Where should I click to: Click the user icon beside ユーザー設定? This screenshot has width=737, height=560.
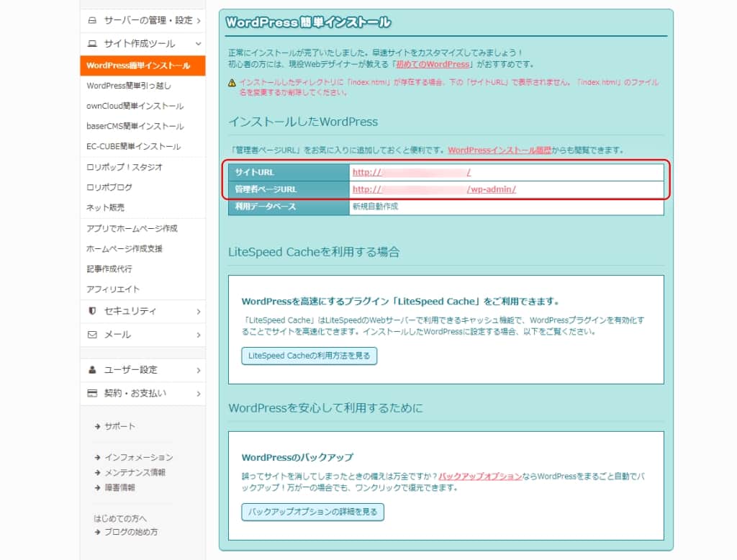pyautogui.click(x=92, y=369)
